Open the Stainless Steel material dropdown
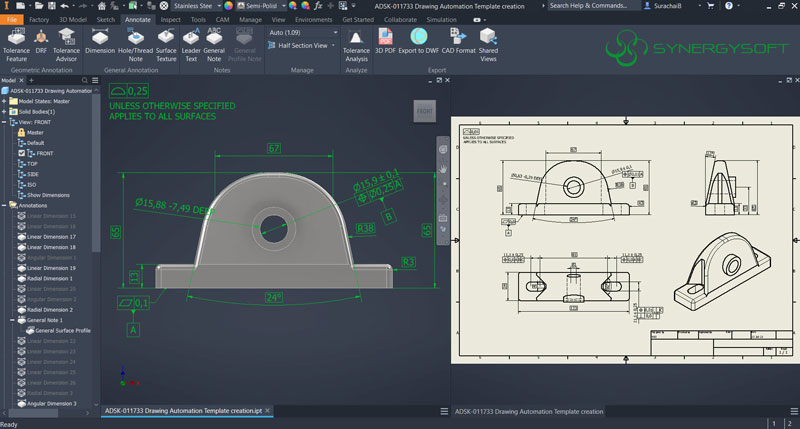 pos(196,6)
